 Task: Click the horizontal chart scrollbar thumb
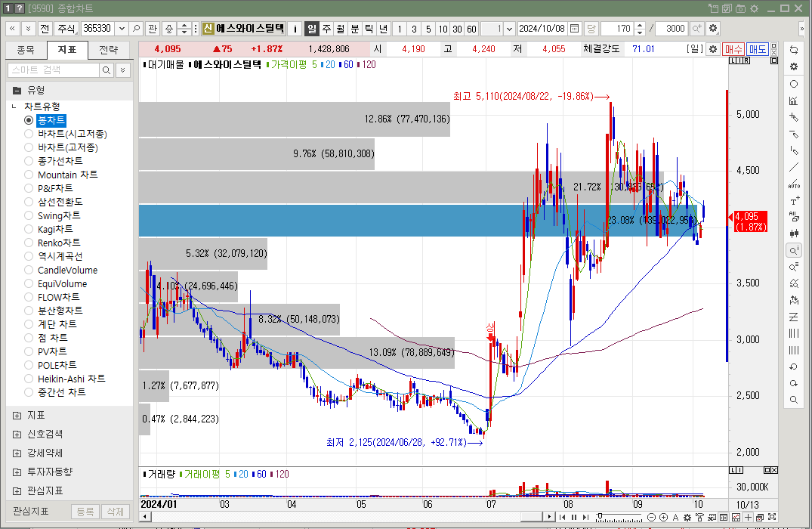click(531, 517)
